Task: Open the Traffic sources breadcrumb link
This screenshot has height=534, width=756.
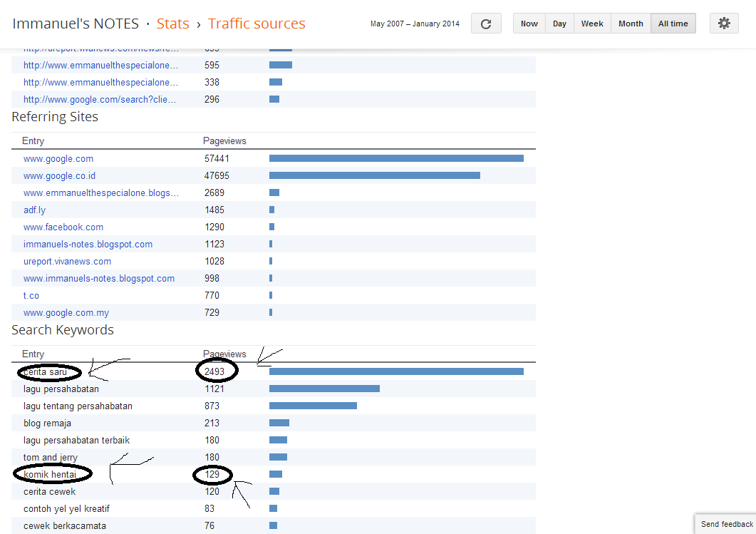Action: point(257,24)
